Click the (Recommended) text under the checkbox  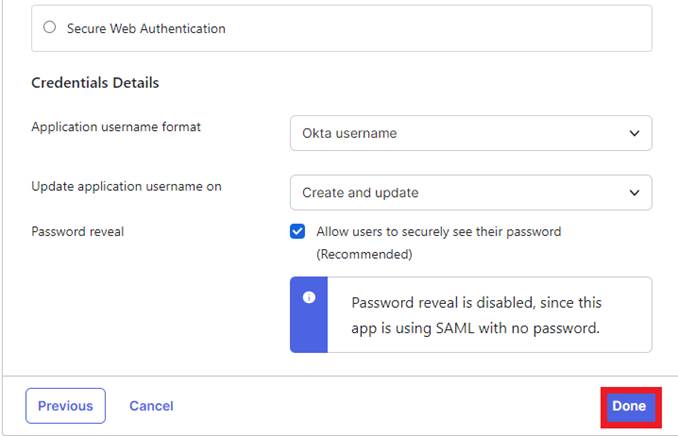pos(364,254)
